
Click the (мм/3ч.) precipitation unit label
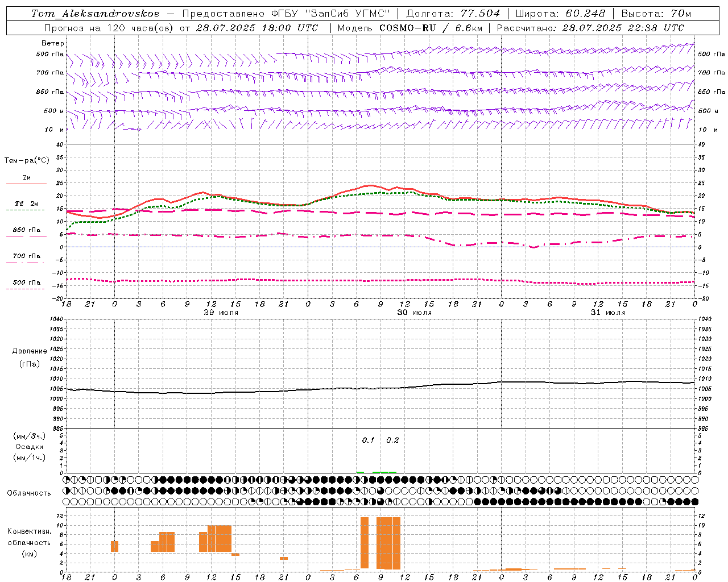pos(30,436)
